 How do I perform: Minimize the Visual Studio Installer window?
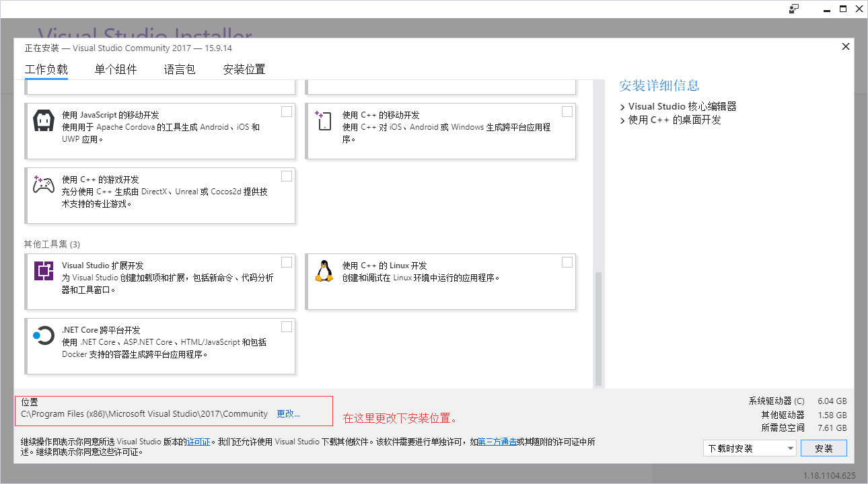826,9
